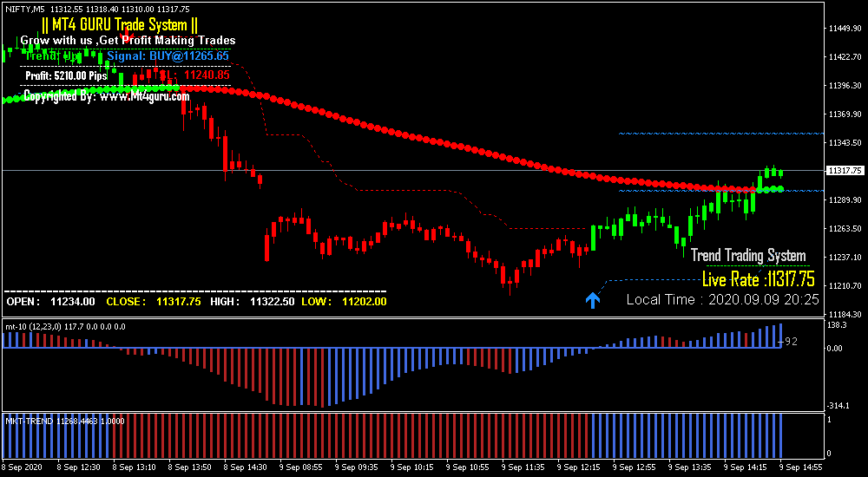868x477 pixels.
Task: Click the HIGH 11322.50 value
Action: coord(251,302)
